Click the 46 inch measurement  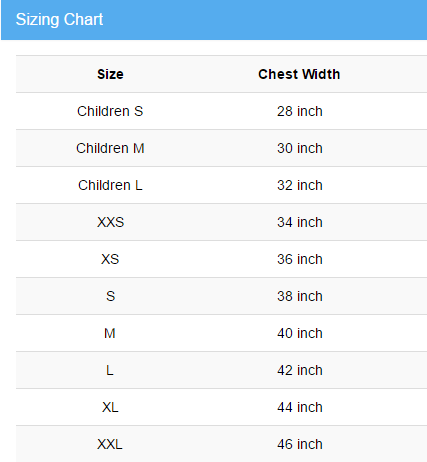(300, 444)
